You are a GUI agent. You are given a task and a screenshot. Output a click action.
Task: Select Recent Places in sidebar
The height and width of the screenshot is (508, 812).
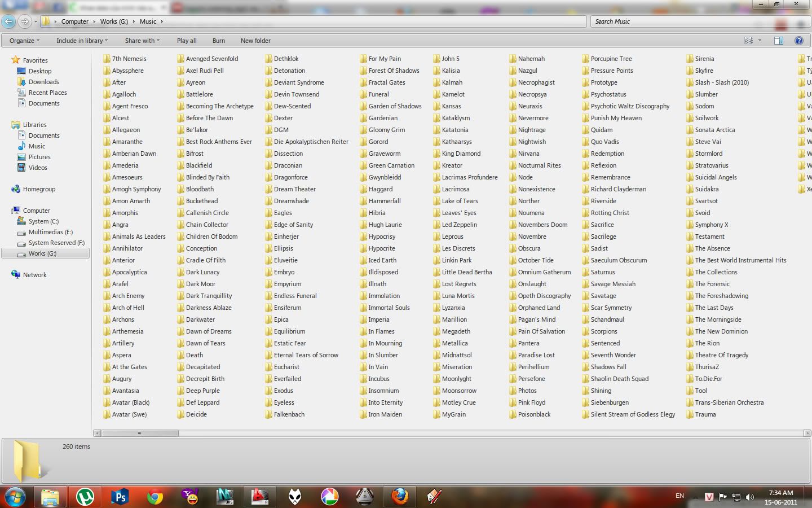(x=48, y=93)
